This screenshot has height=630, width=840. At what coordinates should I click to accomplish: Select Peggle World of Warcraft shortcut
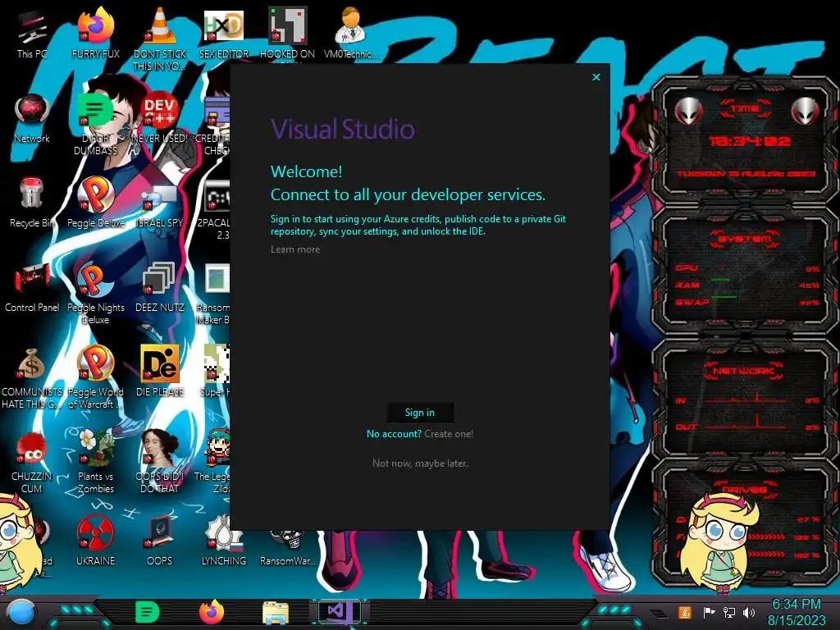[96, 378]
